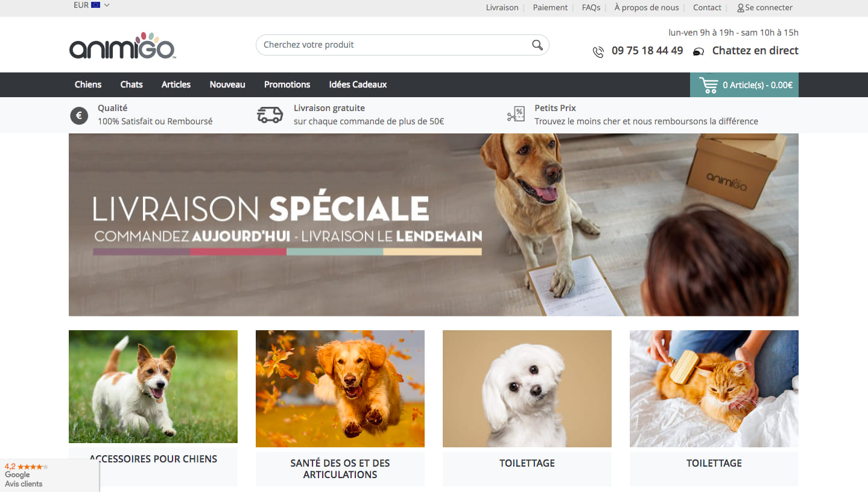Screen dimensions: 868x492
Task: Open the Chats menu
Action: 131,85
